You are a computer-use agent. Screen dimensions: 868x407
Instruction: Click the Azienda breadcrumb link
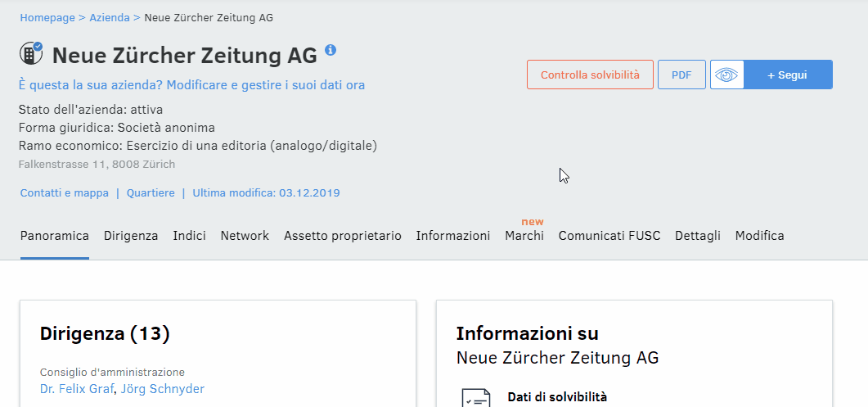(x=110, y=18)
